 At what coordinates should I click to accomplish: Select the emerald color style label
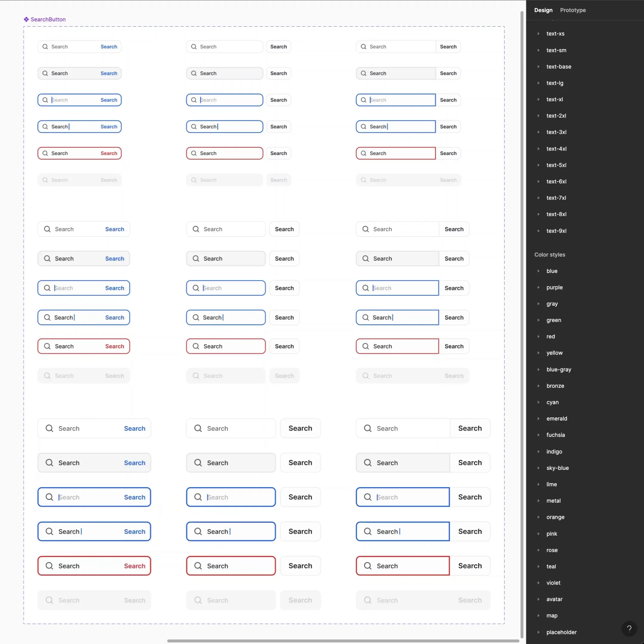[557, 418]
